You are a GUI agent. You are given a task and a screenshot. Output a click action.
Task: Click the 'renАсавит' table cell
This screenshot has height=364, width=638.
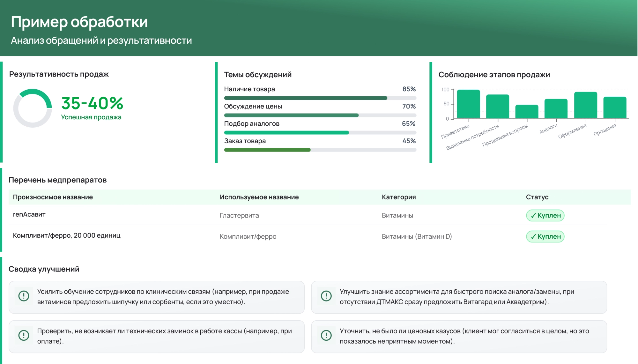(29, 214)
